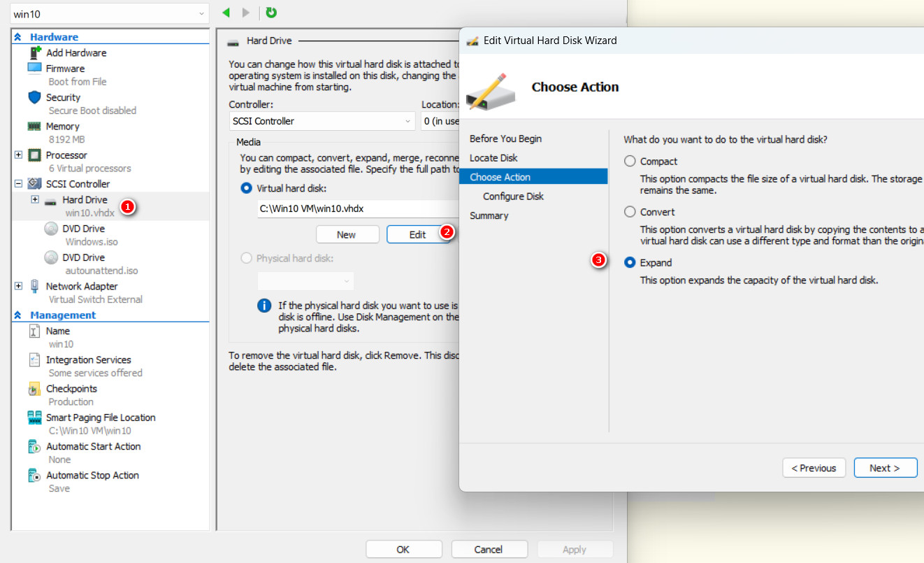The height and width of the screenshot is (563, 924).
Task: Click the New button for a virtual disk
Action: pos(347,234)
